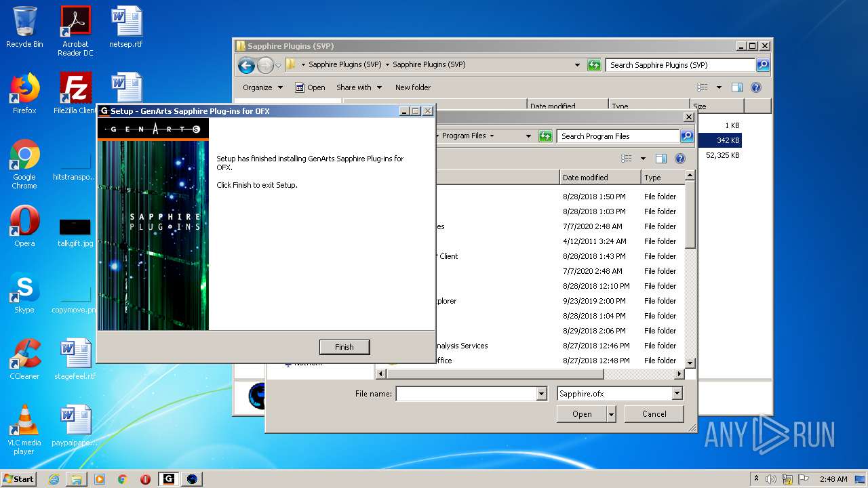Viewport: 868px width, 488px height.
Task: Show hidden system tray icons
Action: (x=757, y=479)
